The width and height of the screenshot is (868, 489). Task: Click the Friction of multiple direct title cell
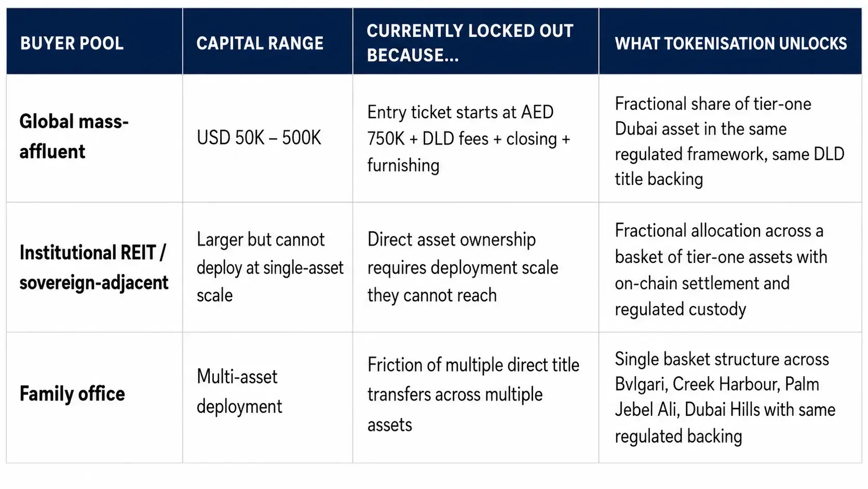click(x=476, y=398)
